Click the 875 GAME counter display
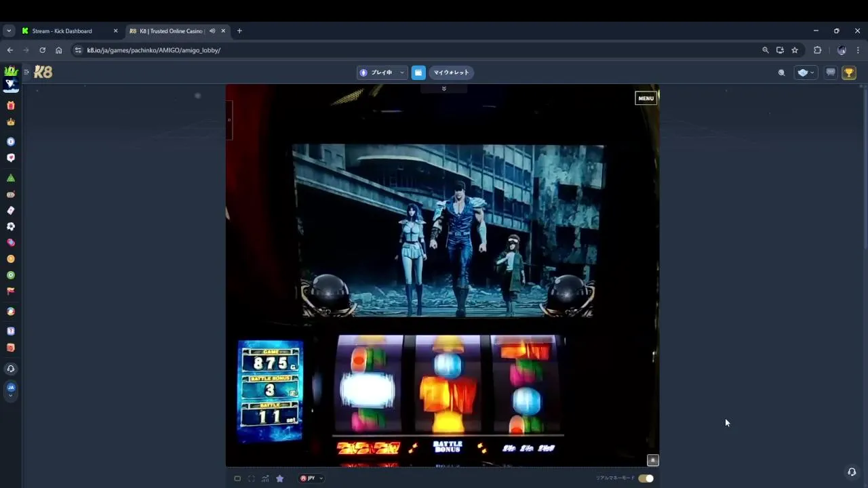This screenshot has width=868, height=488. click(x=270, y=359)
